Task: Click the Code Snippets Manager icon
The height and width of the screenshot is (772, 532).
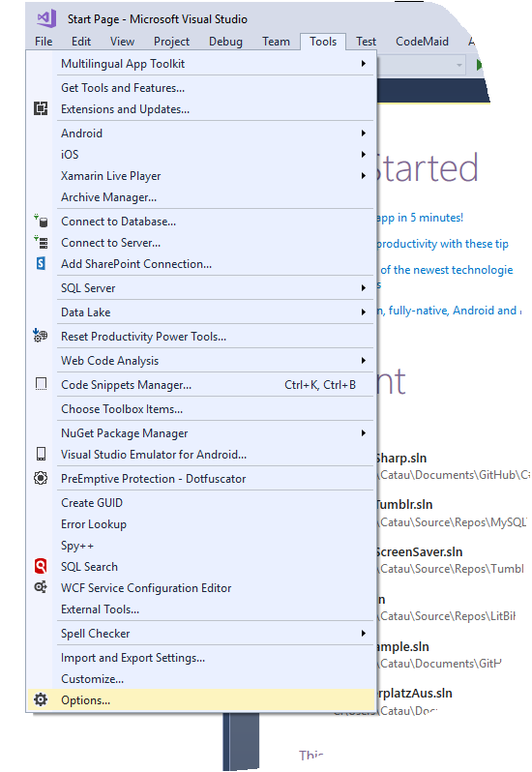Action: (x=42, y=384)
